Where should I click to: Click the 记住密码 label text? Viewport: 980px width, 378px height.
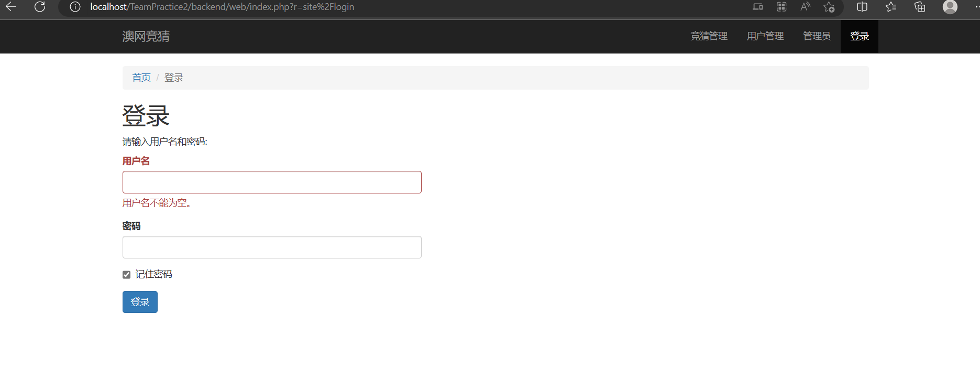153,274
